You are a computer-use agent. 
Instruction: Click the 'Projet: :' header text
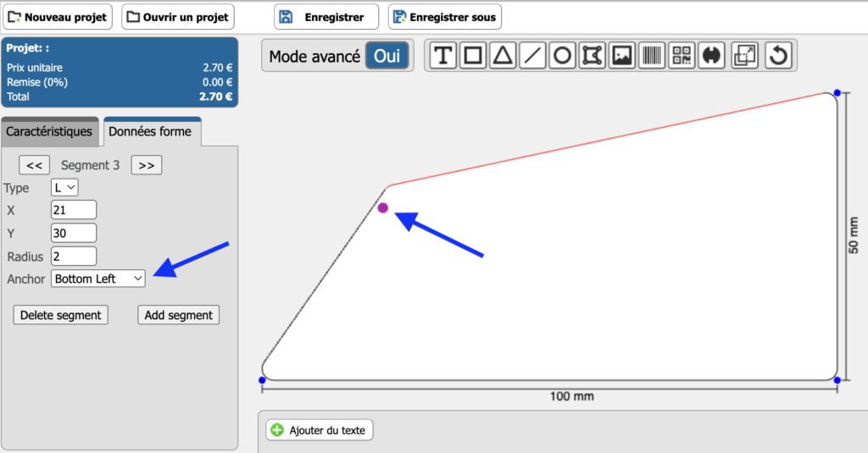(x=28, y=48)
